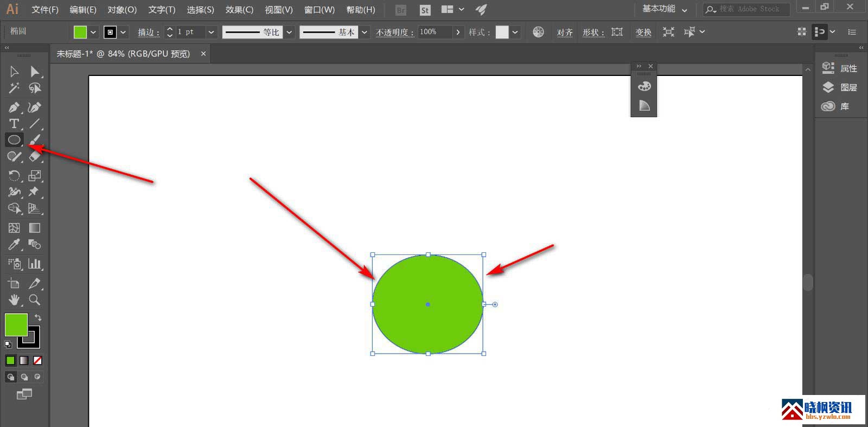The image size is (868, 427).
Task: Select the Symbol Sprayer tool
Action: [x=14, y=264]
